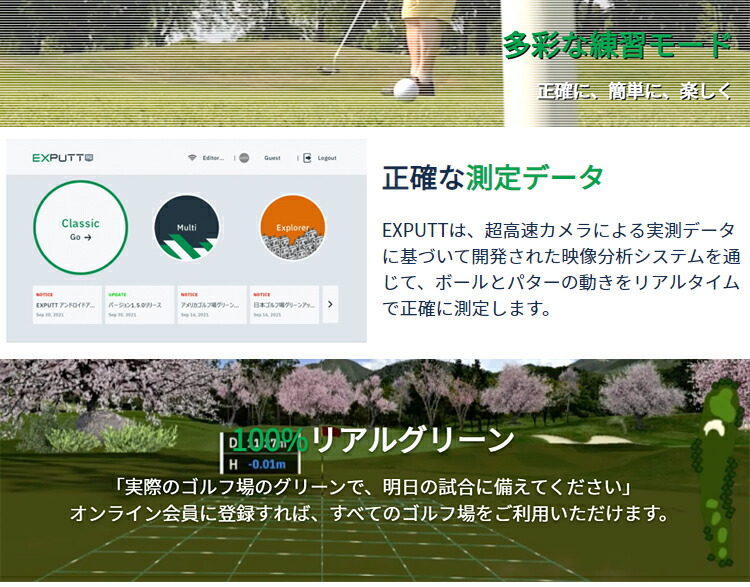Viewport: 750px width, 587px height.
Task: Click the EXPUTTは、超高速カメラ description paragraph
Action: pyautogui.click(x=561, y=269)
